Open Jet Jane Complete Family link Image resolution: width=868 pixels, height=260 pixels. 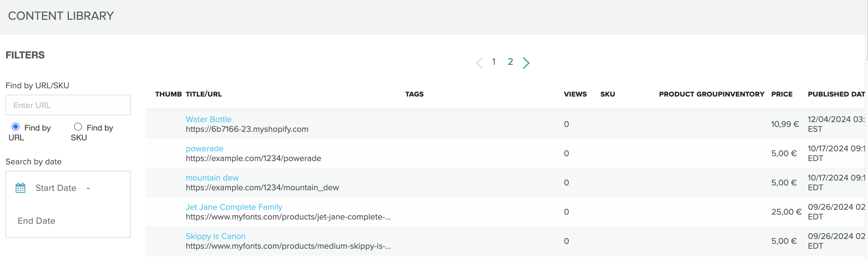234,207
